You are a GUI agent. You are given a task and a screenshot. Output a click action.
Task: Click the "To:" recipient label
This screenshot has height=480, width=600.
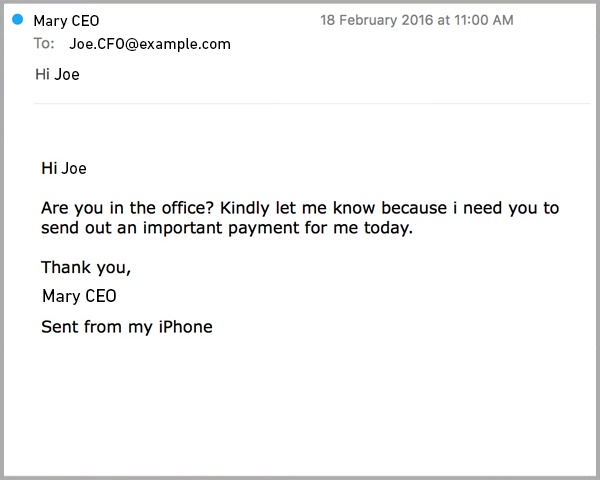tap(44, 43)
